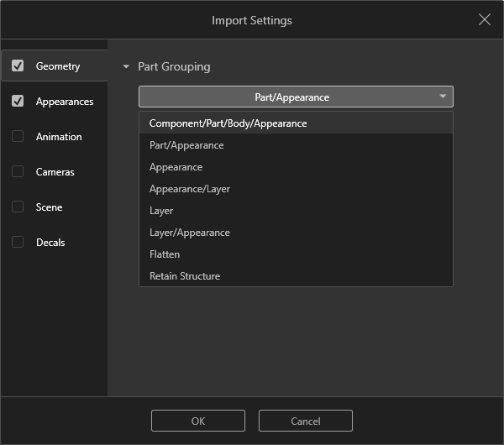
Task: Uncheck the Geometry checkbox
Action: [18, 66]
